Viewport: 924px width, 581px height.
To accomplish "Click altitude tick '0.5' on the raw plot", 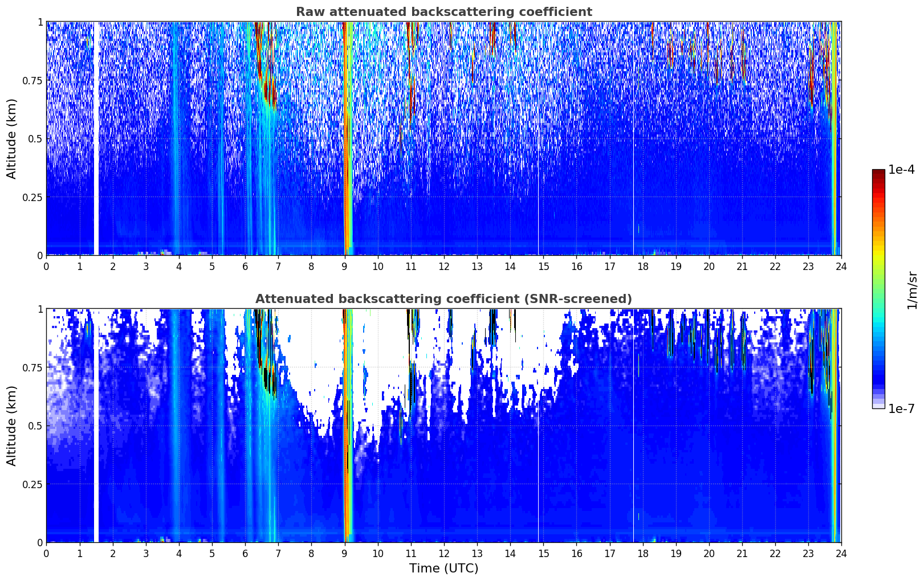I will pos(35,138).
